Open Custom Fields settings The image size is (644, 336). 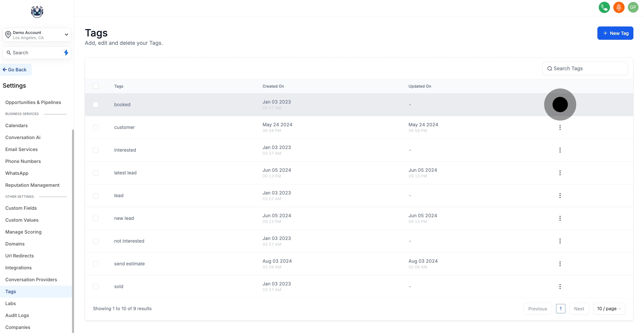click(x=21, y=208)
